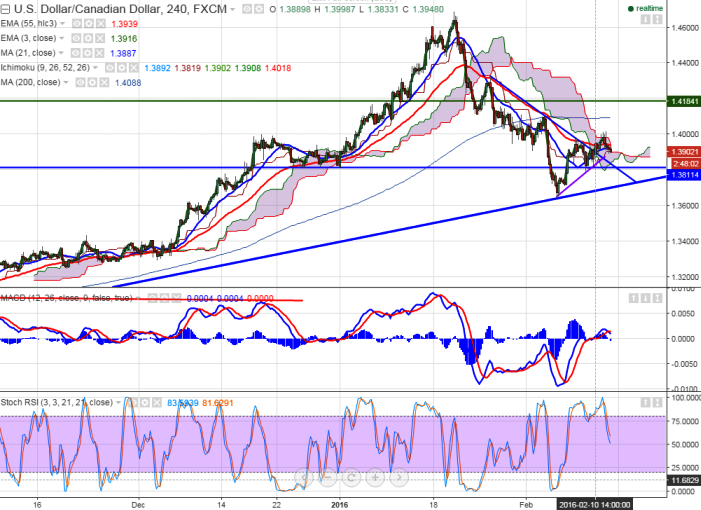Click the 2016 date axis label
The width and height of the screenshot is (701, 510).
coord(339,505)
